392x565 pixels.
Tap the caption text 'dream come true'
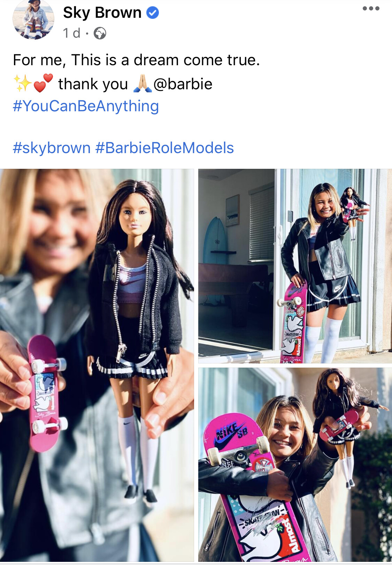click(x=197, y=60)
